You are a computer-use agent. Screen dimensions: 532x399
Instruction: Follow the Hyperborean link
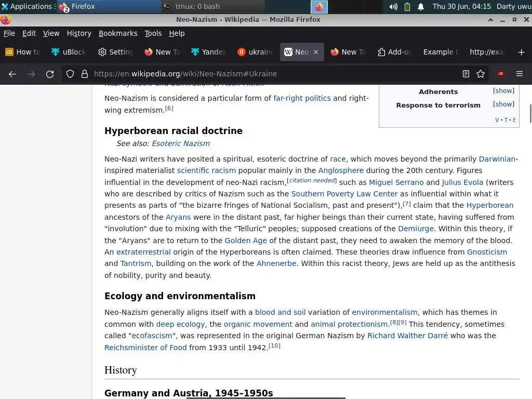click(x=489, y=206)
